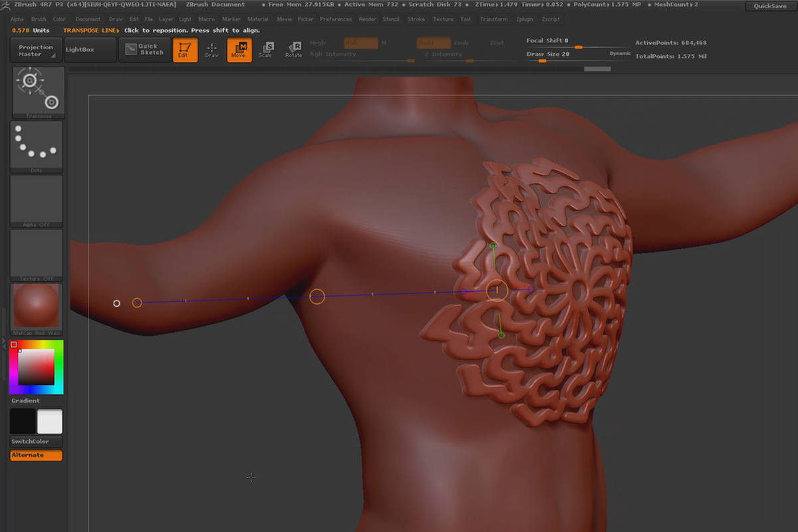Select the Move transpose tool
798x532 pixels.
[239, 50]
